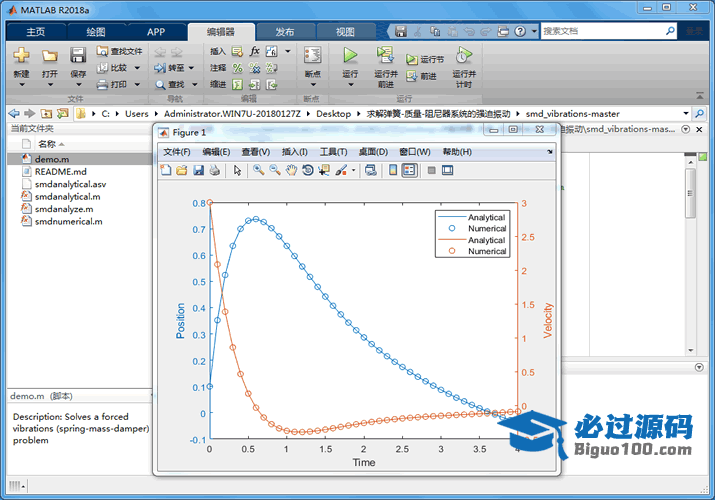Choose the Data Cursor tool
Screen dimensions: 715x500
(323, 170)
